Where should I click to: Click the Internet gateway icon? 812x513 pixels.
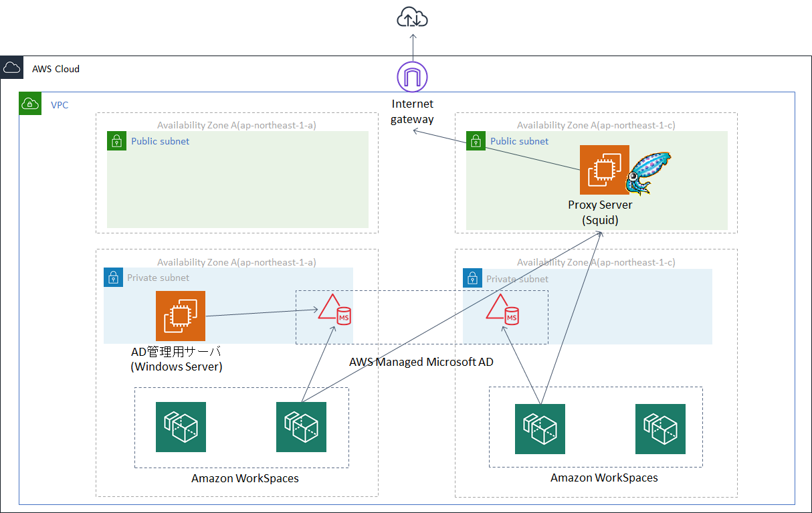412,77
